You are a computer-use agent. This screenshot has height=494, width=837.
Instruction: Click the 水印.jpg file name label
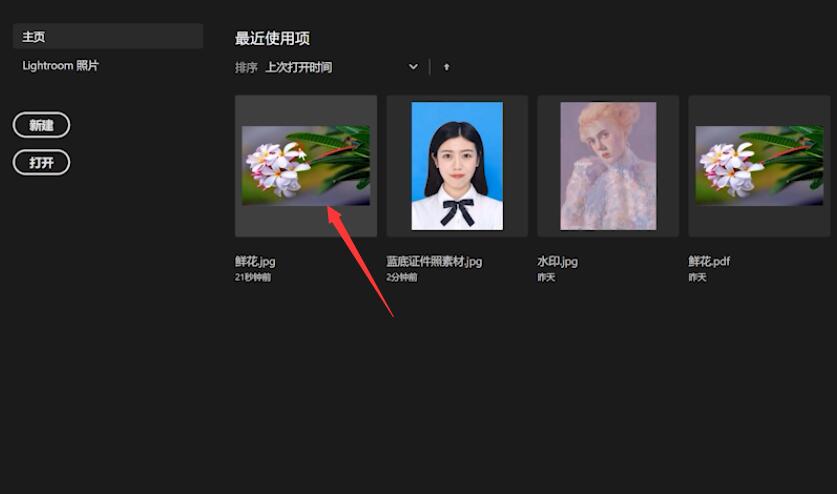click(557, 261)
